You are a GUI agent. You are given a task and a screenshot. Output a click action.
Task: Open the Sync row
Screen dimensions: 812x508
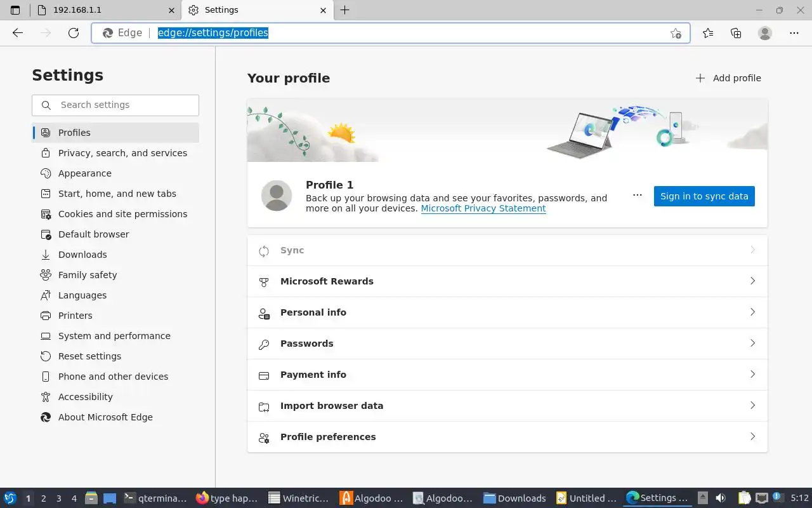pos(507,250)
